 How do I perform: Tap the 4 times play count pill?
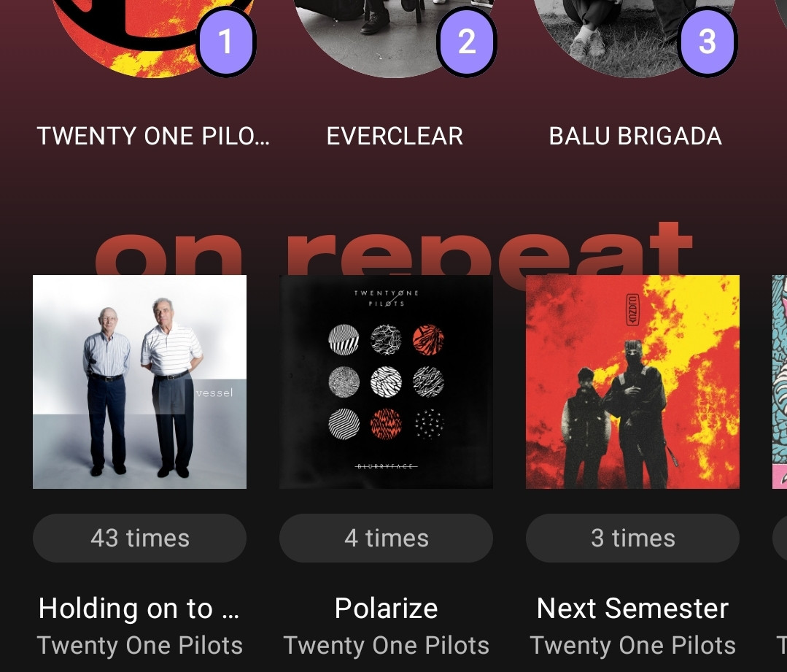click(386, 538)
